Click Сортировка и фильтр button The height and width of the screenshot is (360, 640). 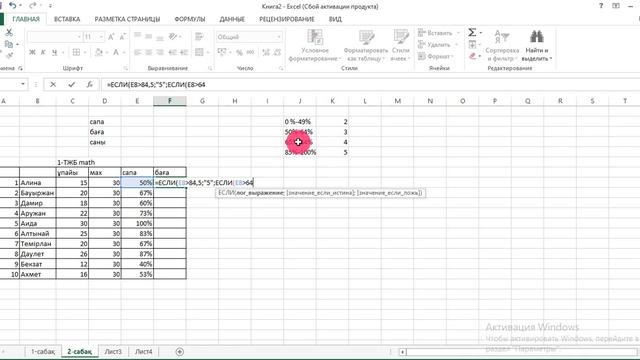coord(502,46)
